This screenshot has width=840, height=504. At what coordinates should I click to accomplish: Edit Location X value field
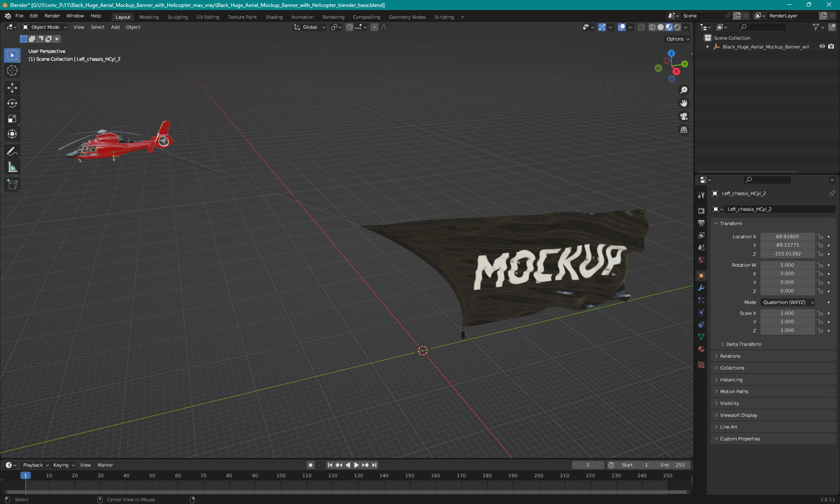pos(787,236)
